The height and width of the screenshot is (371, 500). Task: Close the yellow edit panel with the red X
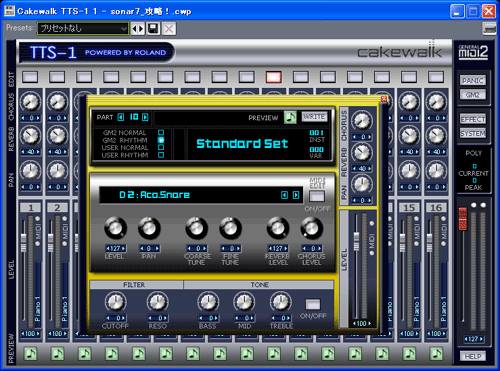pos(384,99)
